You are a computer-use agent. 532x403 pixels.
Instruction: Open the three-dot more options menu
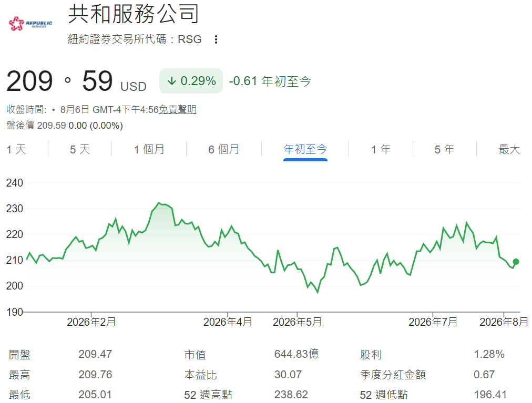[216, 39]
